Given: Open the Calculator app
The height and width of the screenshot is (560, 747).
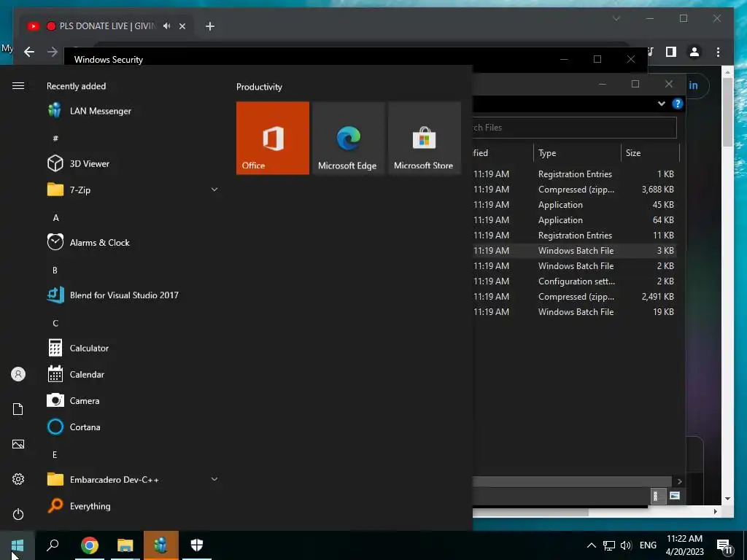Looking at the screenshot, I should (132, 348).
